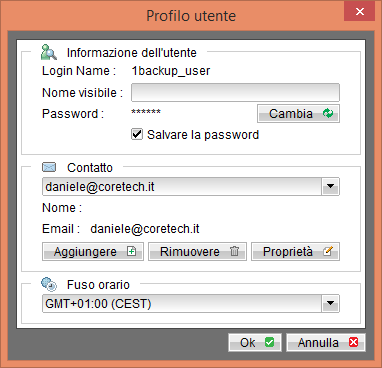Click the Contatto envelope icon
Screen dimensions: 382x368
(49, 167)
